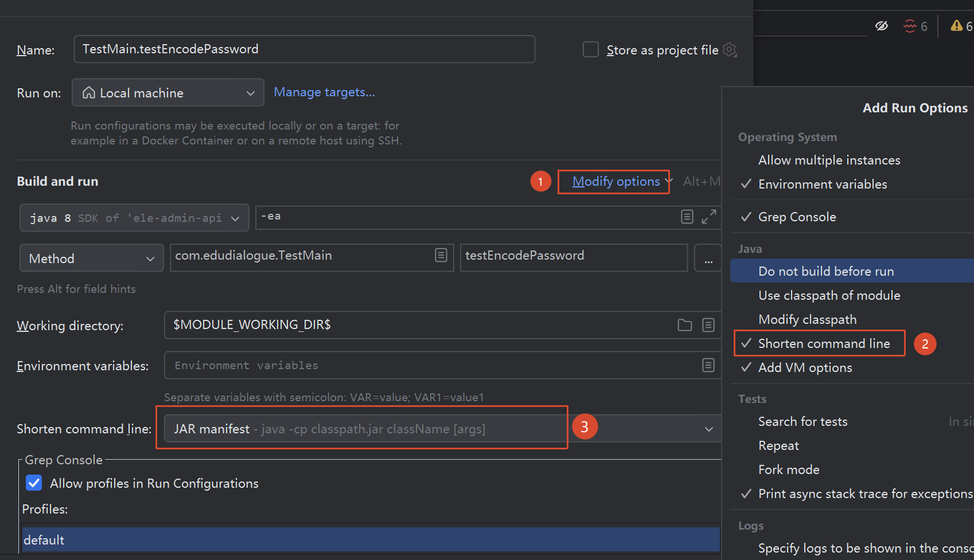Click the eye-slash inspection icon in editor
Viewport: 974px width, 560px height.
(x=882, y=26)
